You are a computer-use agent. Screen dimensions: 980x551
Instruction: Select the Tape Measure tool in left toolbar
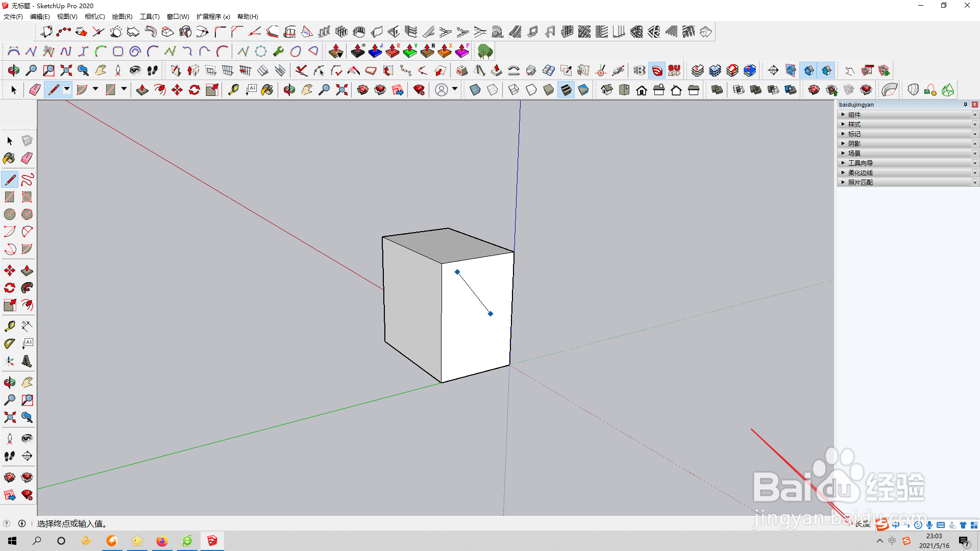click(x=9, y=326)
